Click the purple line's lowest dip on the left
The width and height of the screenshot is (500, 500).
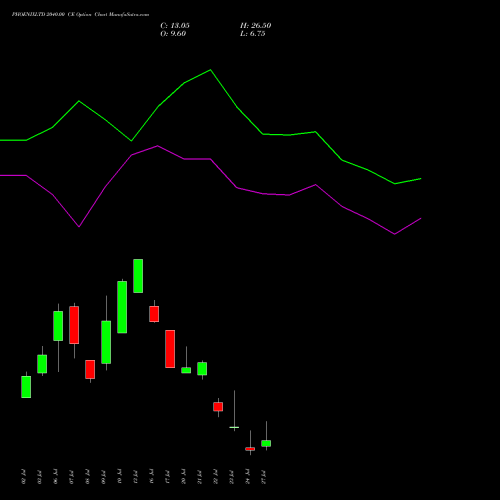79,227
